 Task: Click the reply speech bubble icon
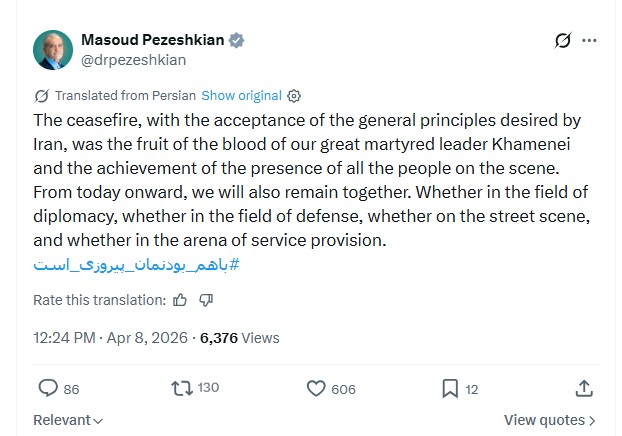[x=48, y=388]
